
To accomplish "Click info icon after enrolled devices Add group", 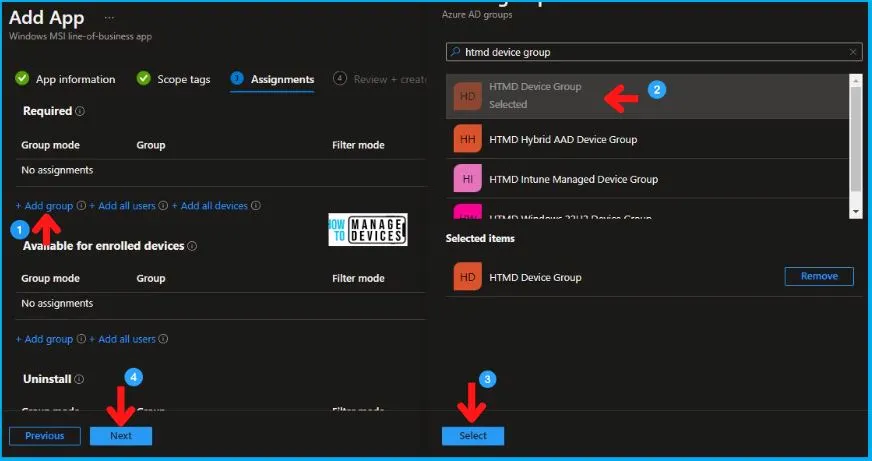I will click(81, 339).
